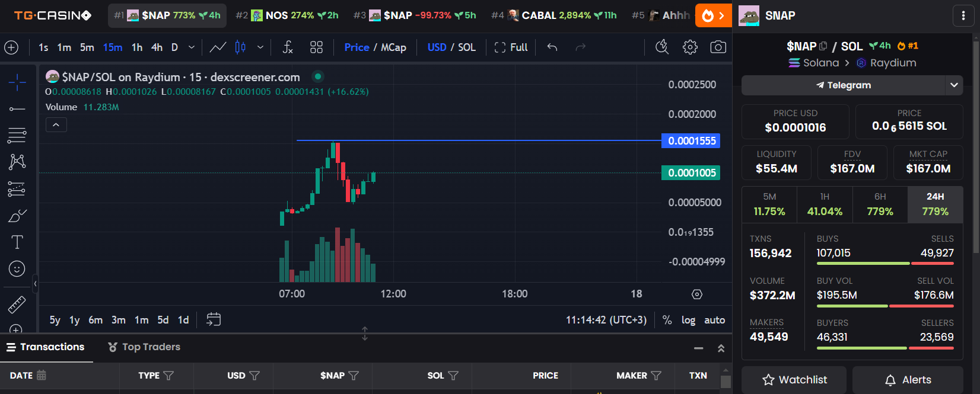Toggle percent scale on chart
This screenshot has width=980, height=394.
tap(667, 320)
